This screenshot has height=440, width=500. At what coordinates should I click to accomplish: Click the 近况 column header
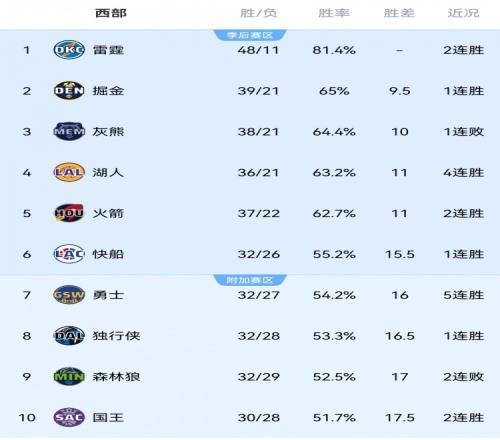(463, 13)
